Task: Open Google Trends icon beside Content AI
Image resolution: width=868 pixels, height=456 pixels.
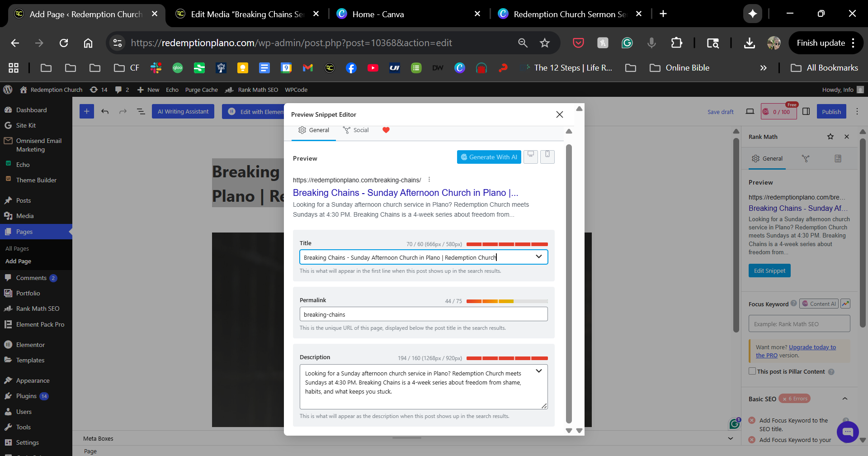Action: click(845, 304)
